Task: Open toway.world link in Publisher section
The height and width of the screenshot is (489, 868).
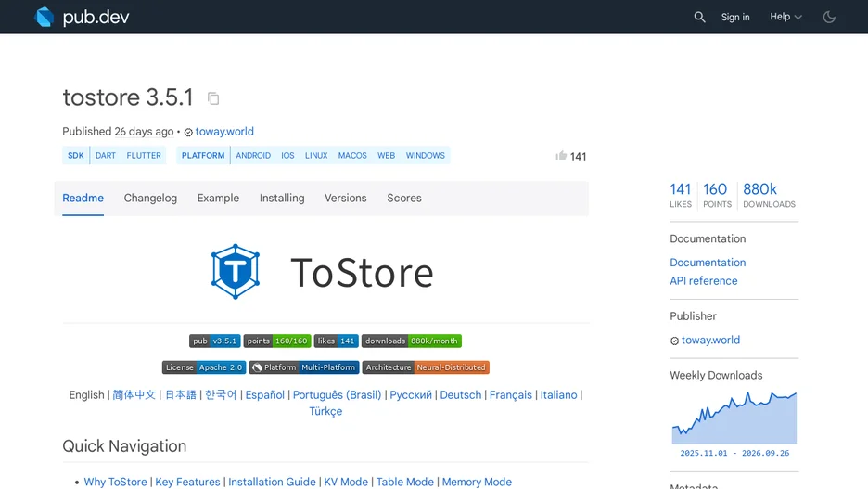Action: click(x=710, y=340)
